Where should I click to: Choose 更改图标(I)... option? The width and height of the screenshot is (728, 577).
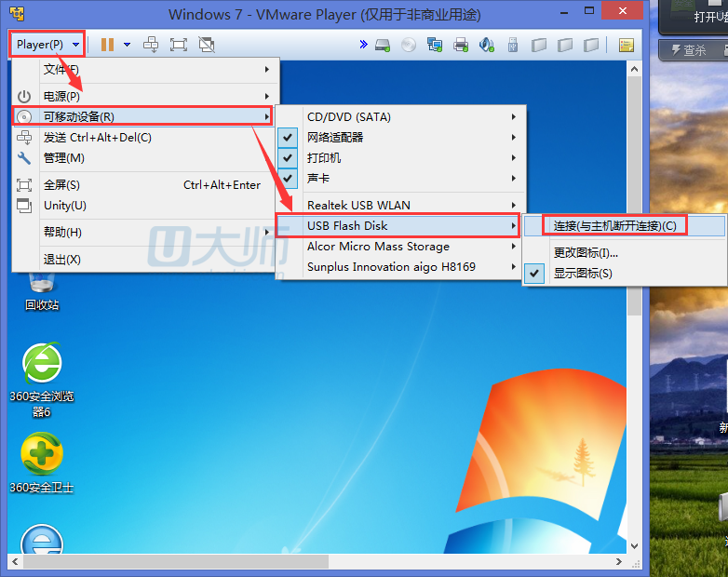click(625, 253)
